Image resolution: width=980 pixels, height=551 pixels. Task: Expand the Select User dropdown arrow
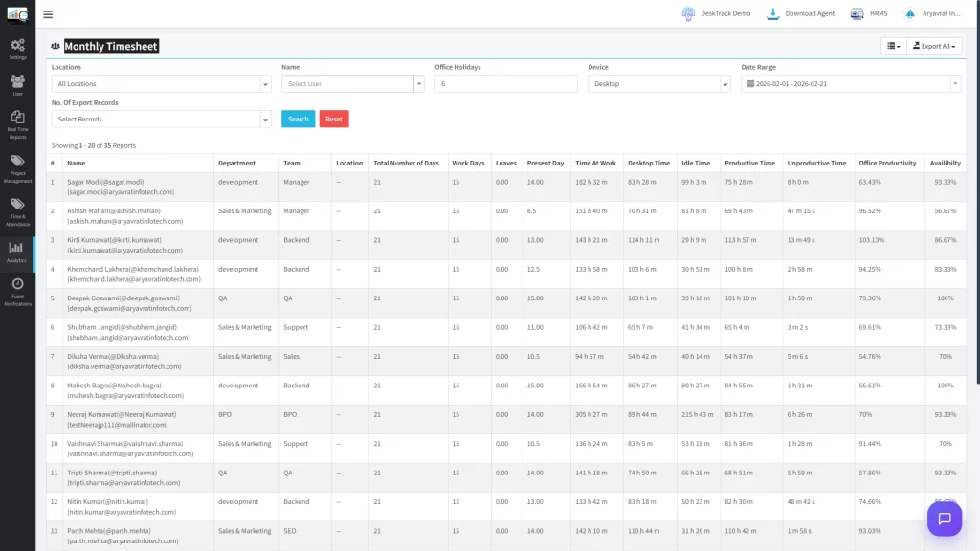(419, 84)
